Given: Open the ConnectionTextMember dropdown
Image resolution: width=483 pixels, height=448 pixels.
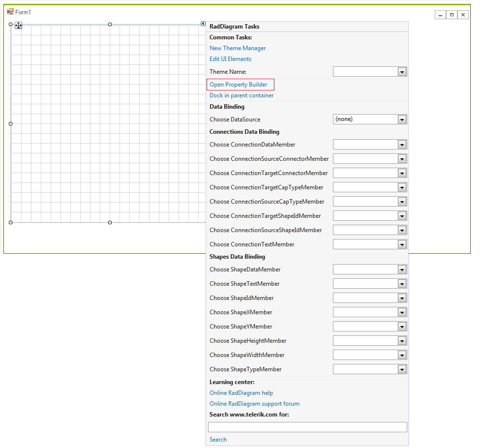Looking at the screenshot, I should [x=402, y=244].
